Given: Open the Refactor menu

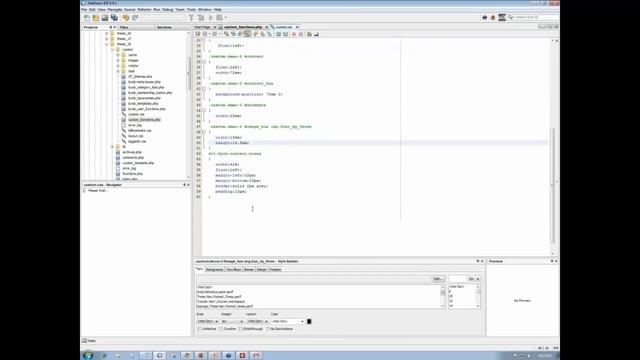Looking at the screenshot, I should pos(144,9).
